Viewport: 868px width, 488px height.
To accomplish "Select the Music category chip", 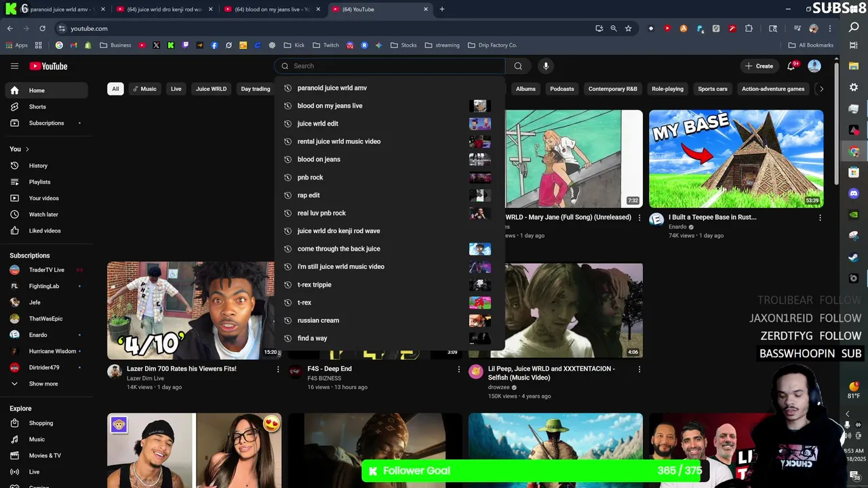I will [144, 89].
